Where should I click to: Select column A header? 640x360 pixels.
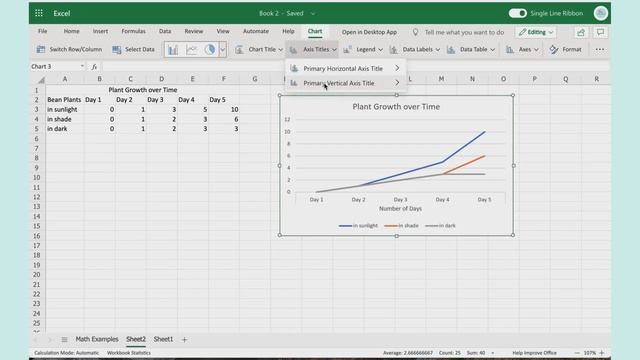[x=65, y=79]
